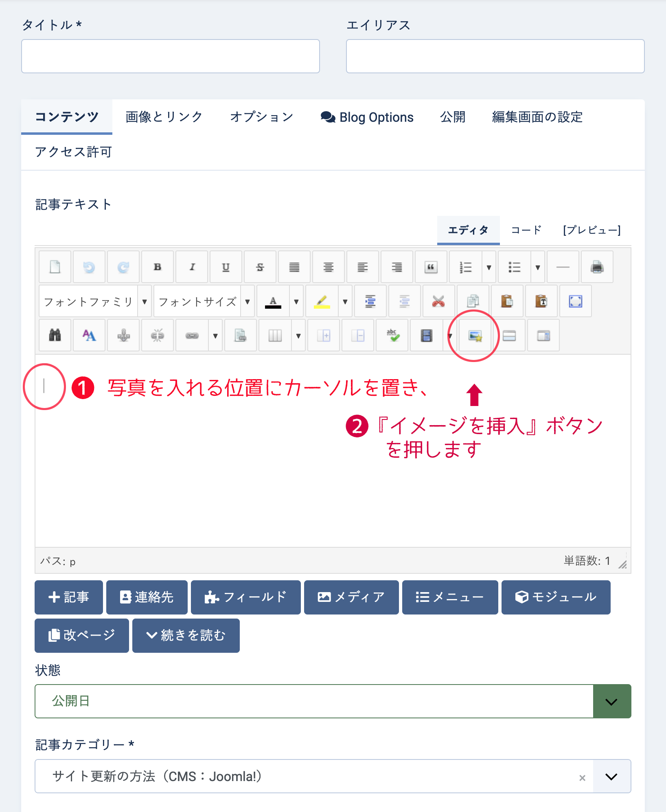Toggle Italic formatting

click(x=192, y=267)
